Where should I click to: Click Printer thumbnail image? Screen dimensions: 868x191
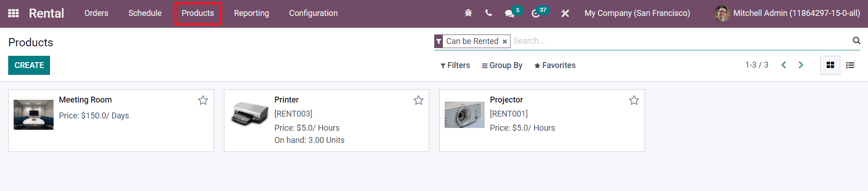(x=249, y=113)
